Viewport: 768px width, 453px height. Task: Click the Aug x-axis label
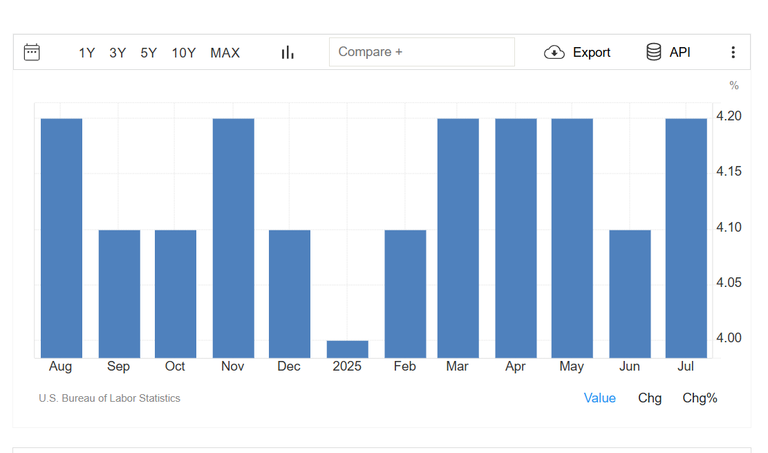[60, 366]
